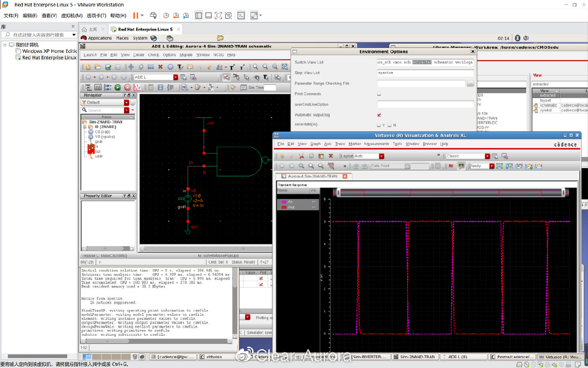Open the Layout Auto dropdown

[381, 156]
